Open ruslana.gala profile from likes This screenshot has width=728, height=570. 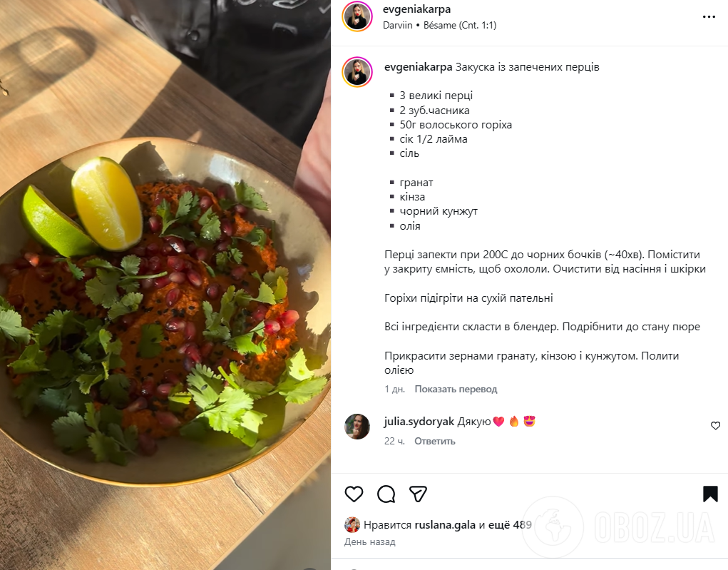coord(445,525)
